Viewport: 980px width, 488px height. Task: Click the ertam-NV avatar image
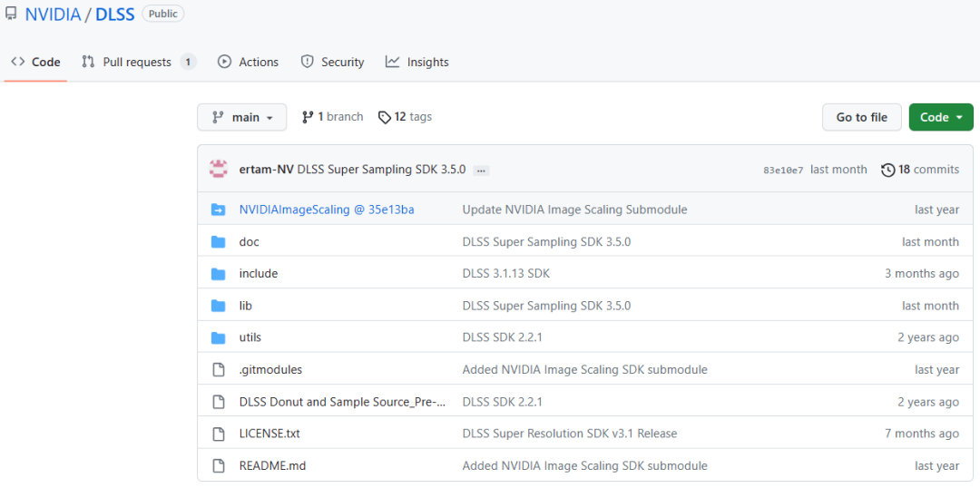pos(218,169)
